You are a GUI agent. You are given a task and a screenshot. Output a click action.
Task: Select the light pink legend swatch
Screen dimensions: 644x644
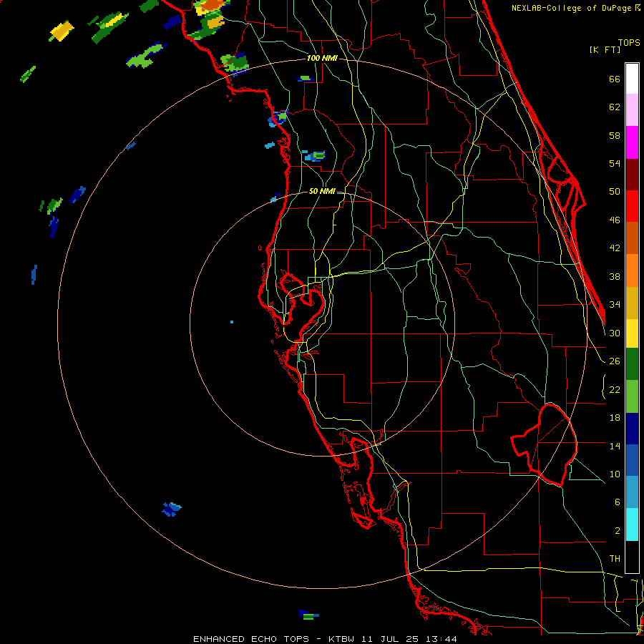tap(632, 110)
